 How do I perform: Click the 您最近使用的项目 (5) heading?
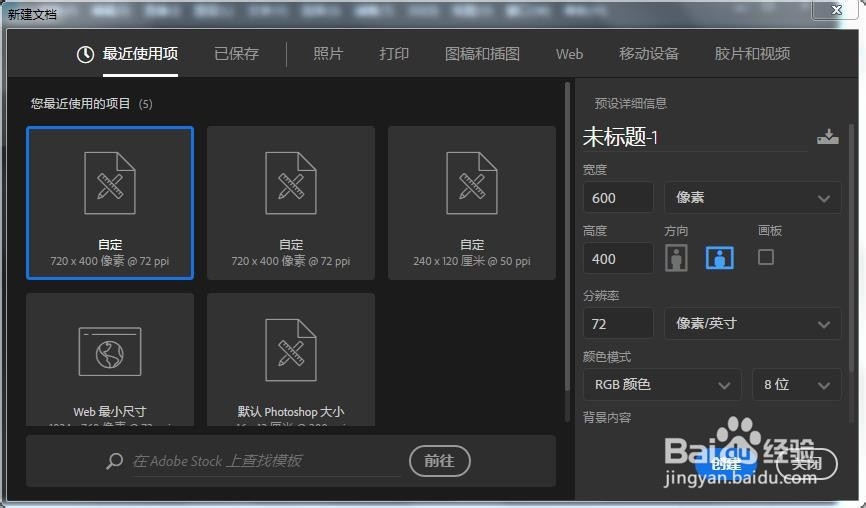[x=92, y=104]
